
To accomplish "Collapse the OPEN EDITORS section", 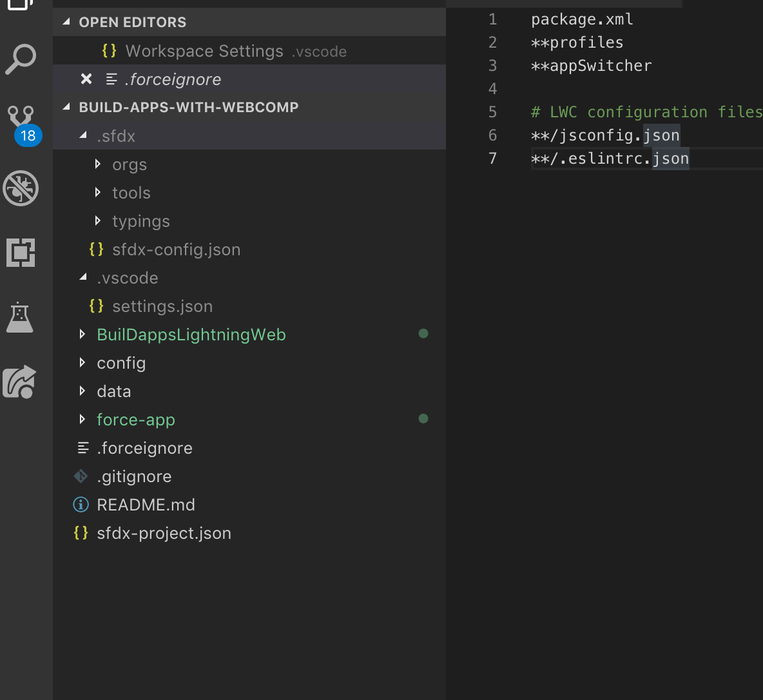I will pyautogui.click(x=66, y=21).
